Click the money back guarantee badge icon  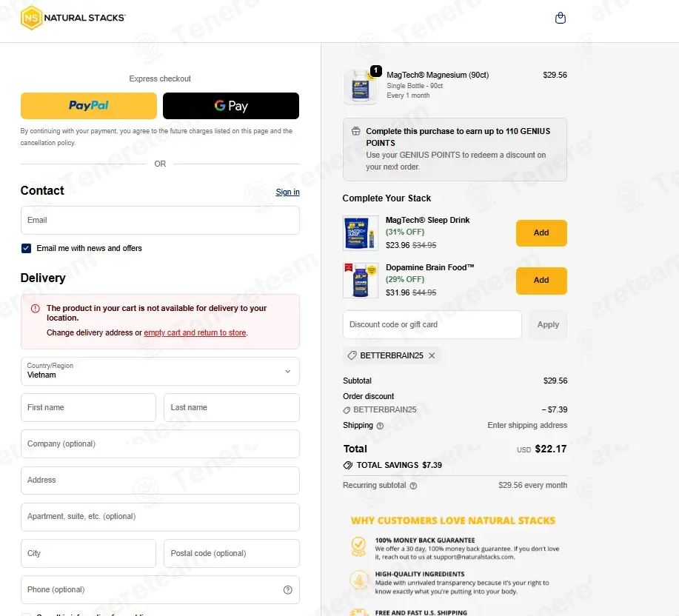(358, 546)
